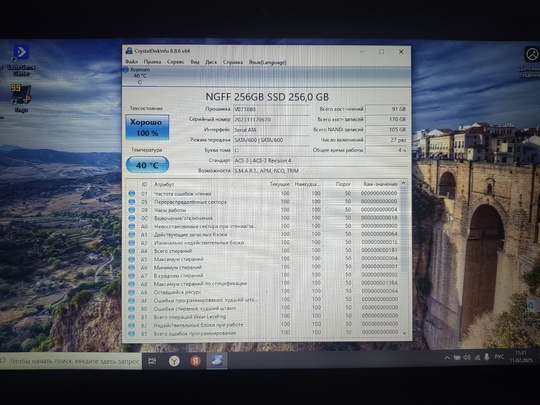Viewport: 540px width, 405px height.
Task: Open the Язык(Language) menu
Action: pos(267,62)
